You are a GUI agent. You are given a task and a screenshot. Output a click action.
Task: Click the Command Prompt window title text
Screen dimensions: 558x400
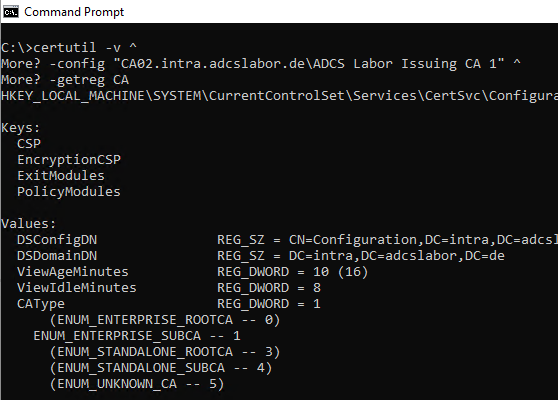(x=74, y=12)
